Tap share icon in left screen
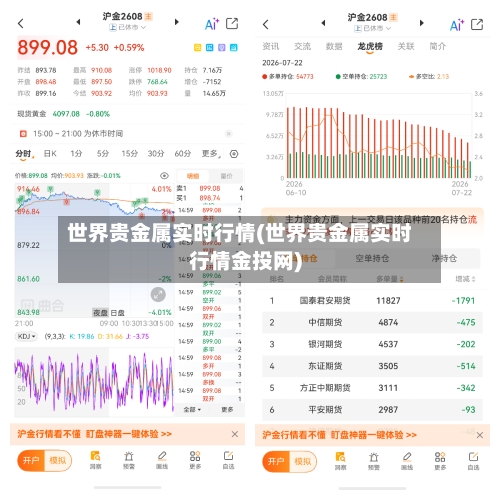Screen dimensions: 500x500 click(232, 24)
